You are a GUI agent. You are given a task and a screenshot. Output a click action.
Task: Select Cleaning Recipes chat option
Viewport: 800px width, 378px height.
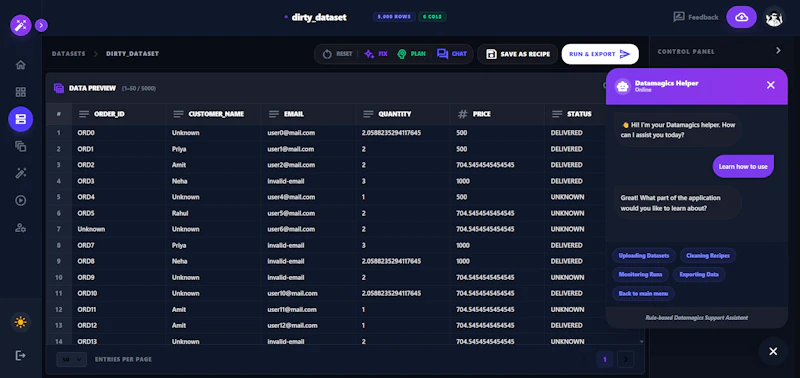[708, 256]
